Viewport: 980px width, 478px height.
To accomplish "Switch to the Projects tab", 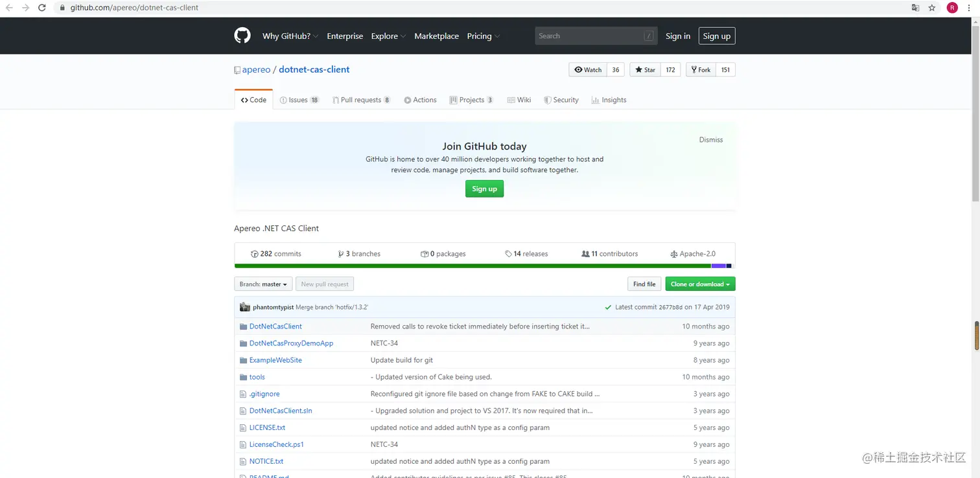I will [x=472, y=100].
